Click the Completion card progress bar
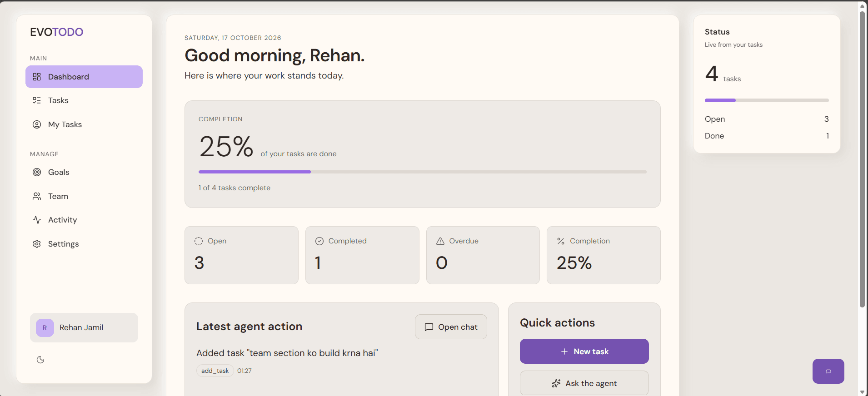This screenshot has height=396, width=868. (423, 172)
